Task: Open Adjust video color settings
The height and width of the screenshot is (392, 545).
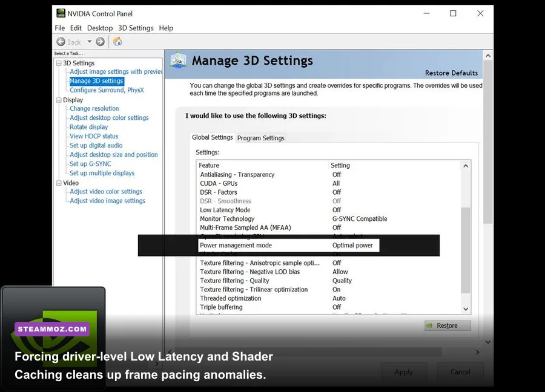Action: pyautogui.click(x=106, y=191)
